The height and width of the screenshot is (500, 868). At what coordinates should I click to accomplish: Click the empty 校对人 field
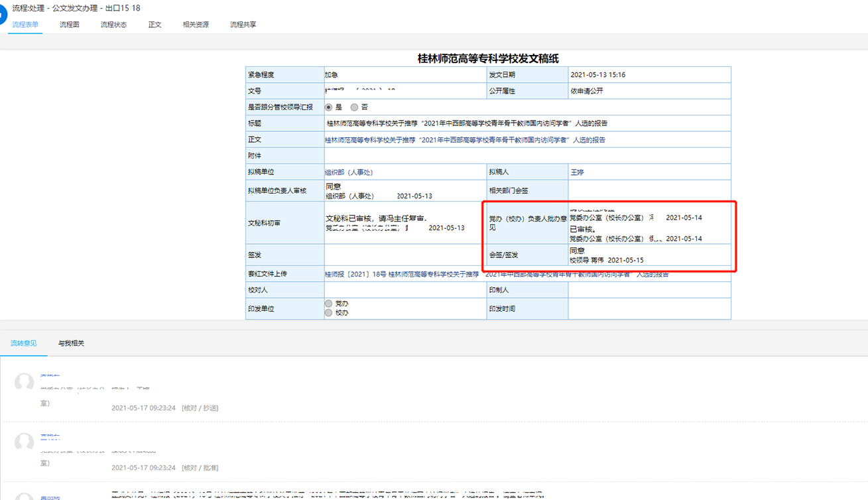(x=405, y=290)
